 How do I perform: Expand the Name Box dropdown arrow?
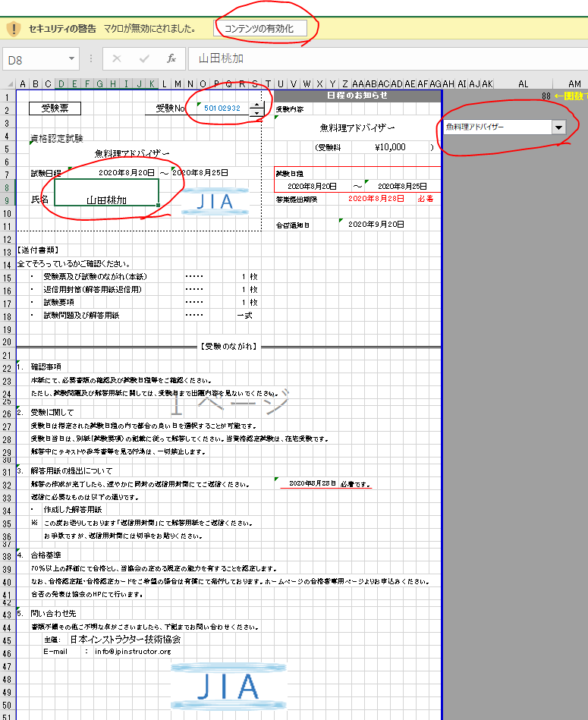72,58
